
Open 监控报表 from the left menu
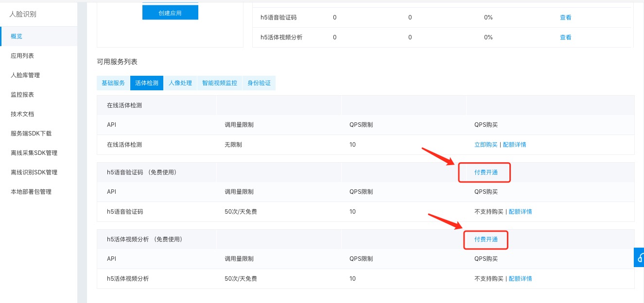[22, 95]
